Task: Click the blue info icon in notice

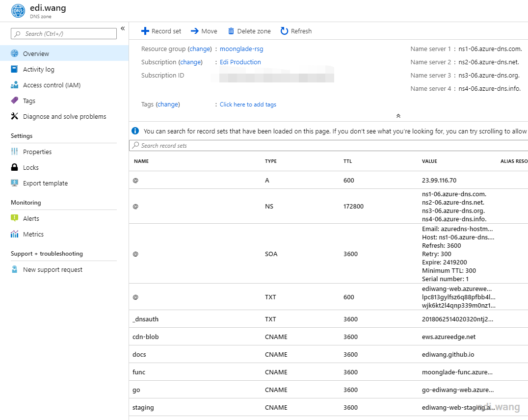Action: pos(135,131)
